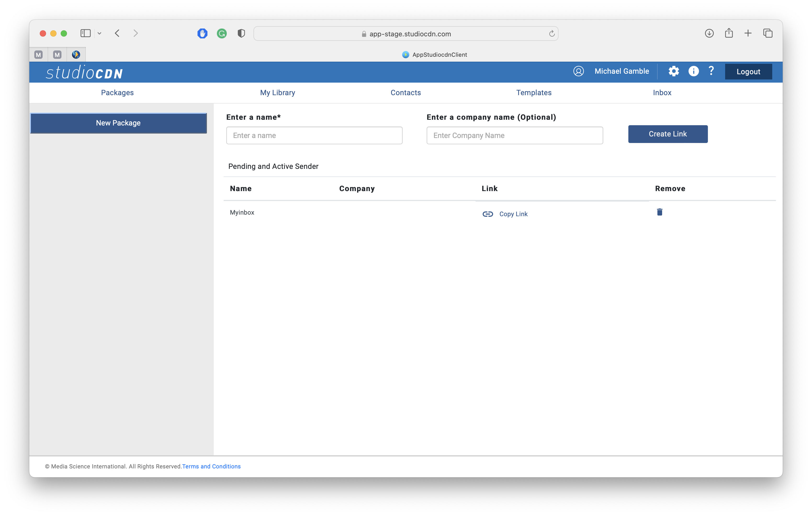Toggle the Safari sidebar icon

[86, 33]
